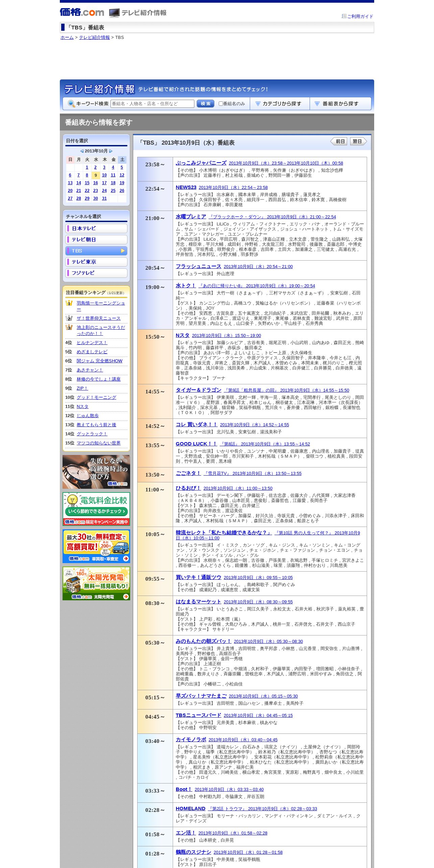The width and height of the screenshot is (434, 868).
Task: Open the 水曜プレミア program link
Action: click(191, 217)
